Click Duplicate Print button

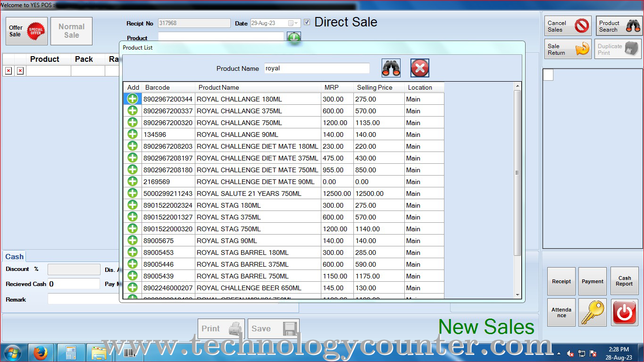(618, 49)
